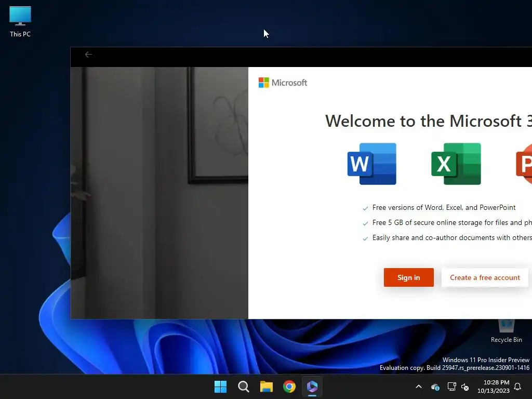This screenshot has height=399, width=532.
Task: Choose Create a free account
Action: pos(485,277)
